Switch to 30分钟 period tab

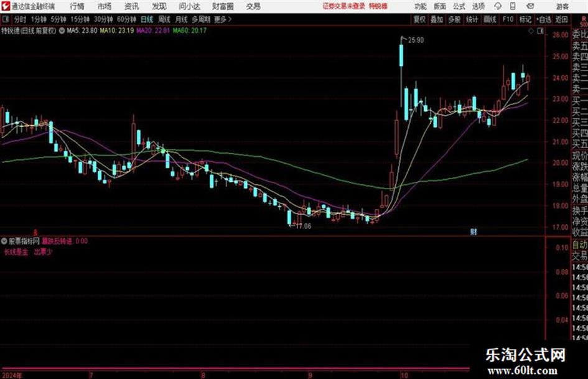coord(103,19)
